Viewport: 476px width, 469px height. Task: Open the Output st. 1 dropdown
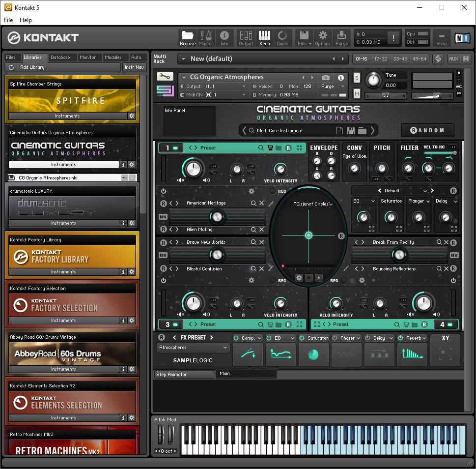(244, 87)
